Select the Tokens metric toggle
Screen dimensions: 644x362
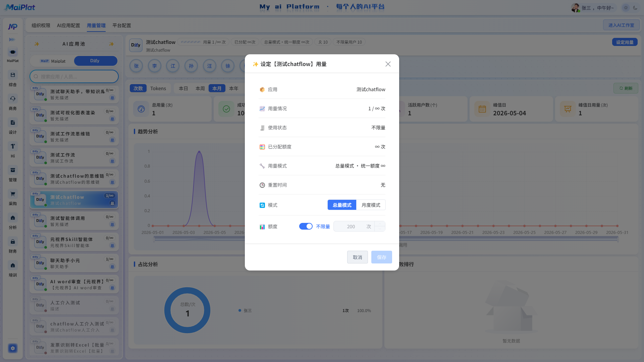point(158,88)
